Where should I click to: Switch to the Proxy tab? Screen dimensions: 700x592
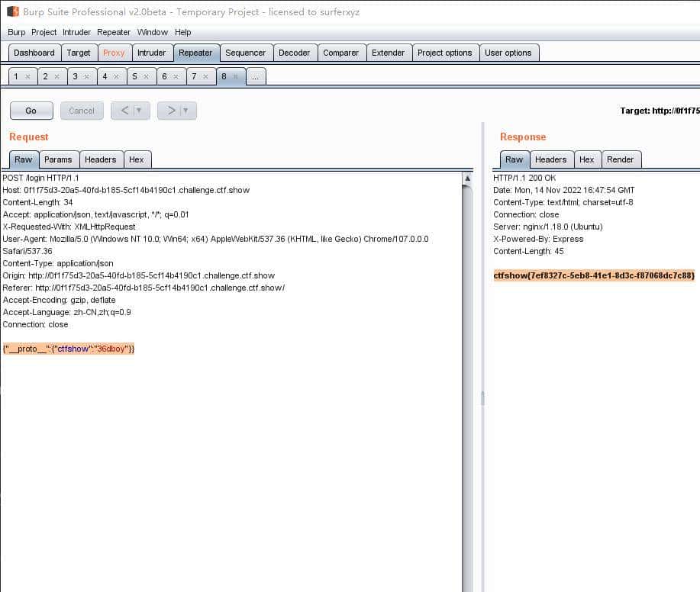[114, 53]
